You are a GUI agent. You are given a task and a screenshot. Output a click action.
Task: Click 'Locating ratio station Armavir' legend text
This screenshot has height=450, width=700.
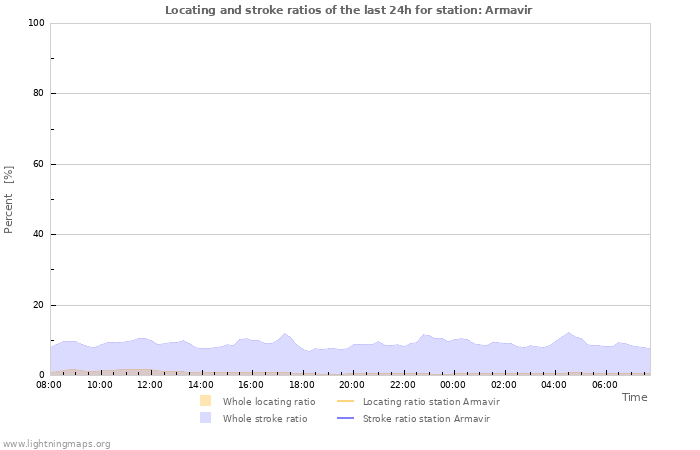(431, 401)
